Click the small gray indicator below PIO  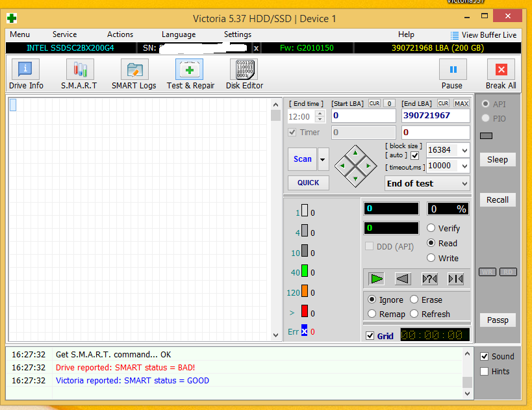(486, 136)
